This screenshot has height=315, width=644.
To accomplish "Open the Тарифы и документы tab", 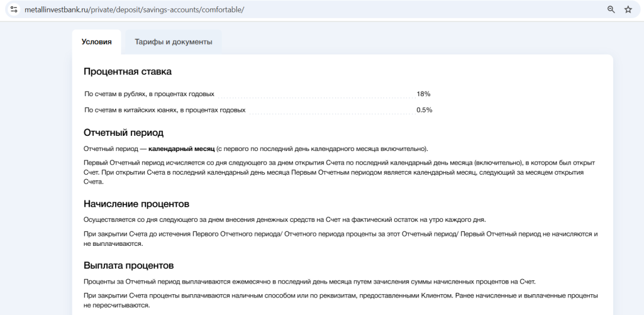I will pyautogui.click(x=174, y=42).
